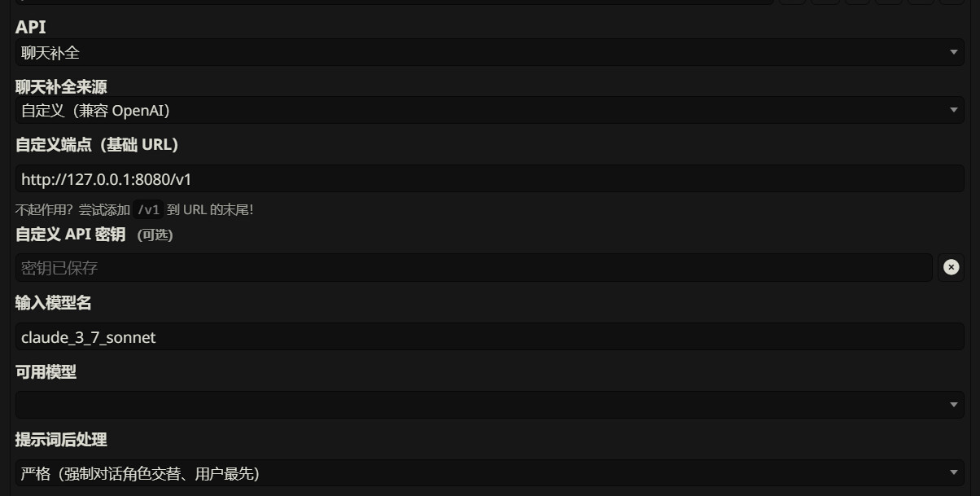Click the 自定义 API 密钥 label
980x496 pixels.
tap(71, 235)
